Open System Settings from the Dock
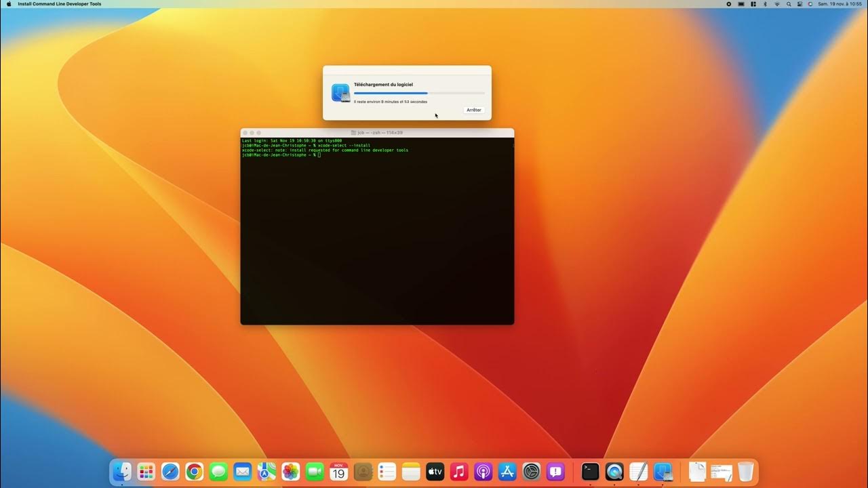868x488 pixels. [x=531, y=471]
